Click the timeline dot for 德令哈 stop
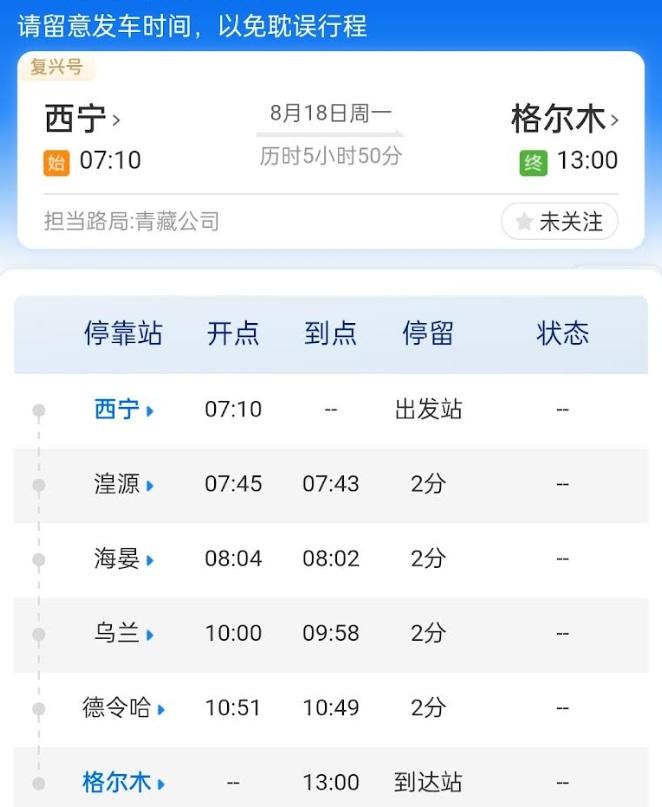The width and height of the screenshot is (662, 807). point(39,709)
